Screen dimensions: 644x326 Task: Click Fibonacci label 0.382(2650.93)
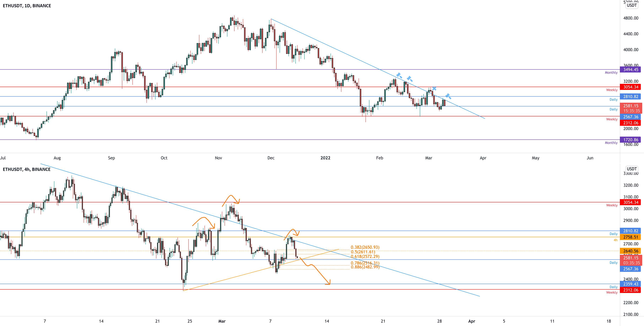pos(365,247)
